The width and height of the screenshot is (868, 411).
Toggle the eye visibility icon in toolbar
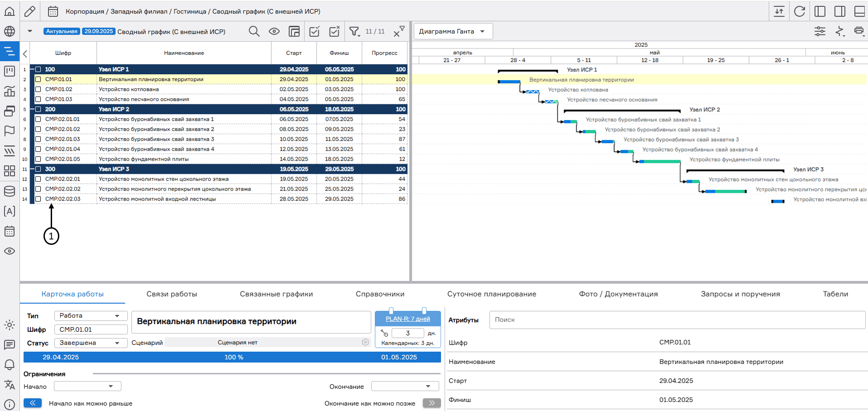coord(274,31)
